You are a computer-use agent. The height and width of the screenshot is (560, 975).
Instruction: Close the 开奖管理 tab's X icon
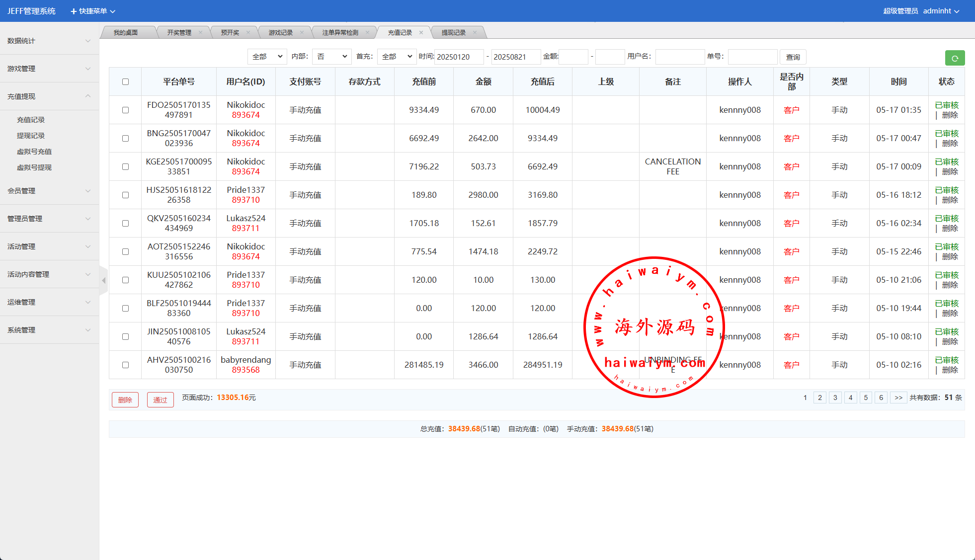pos(200,33)
